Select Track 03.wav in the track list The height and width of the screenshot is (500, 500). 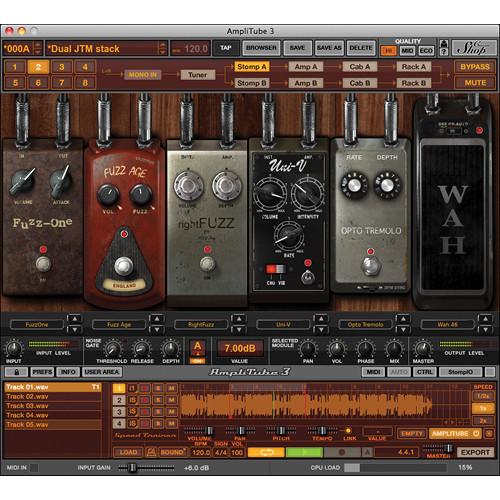tap(53, 406)
